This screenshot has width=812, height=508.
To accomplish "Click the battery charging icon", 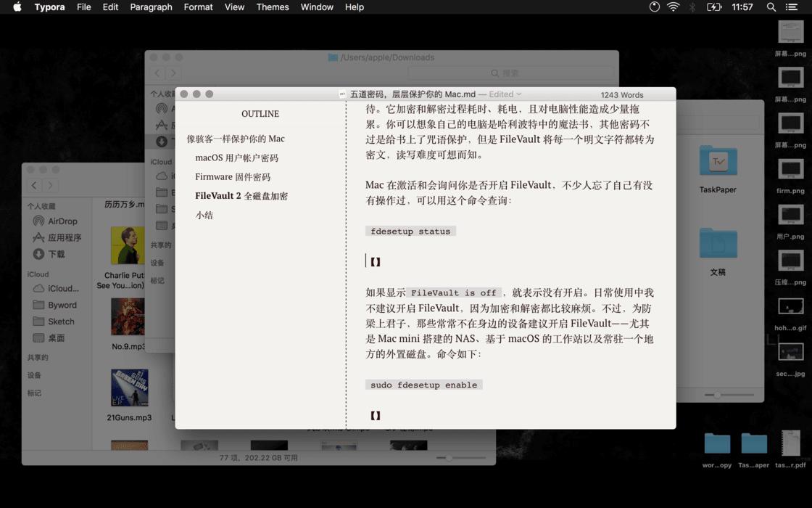I will [714, 7].
